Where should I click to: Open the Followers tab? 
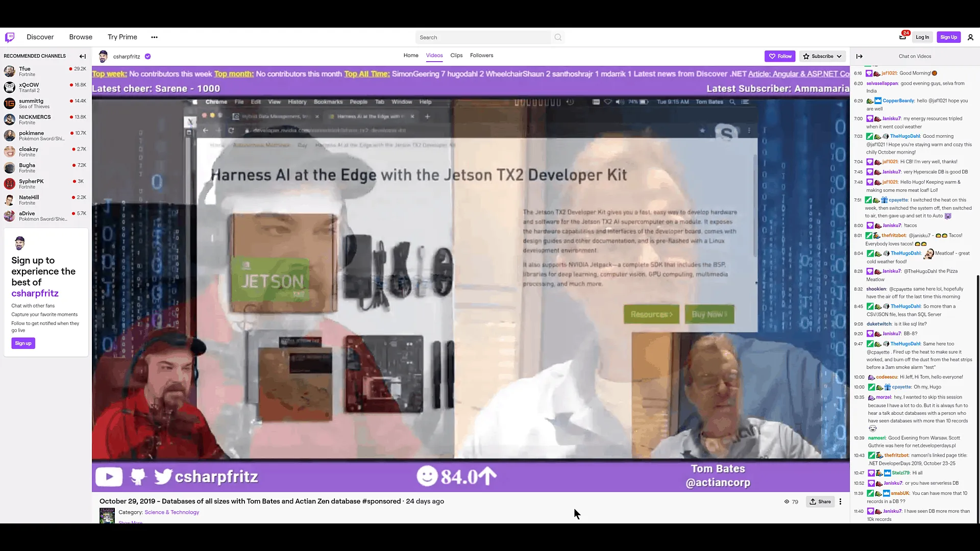click(x=481, y=55)
